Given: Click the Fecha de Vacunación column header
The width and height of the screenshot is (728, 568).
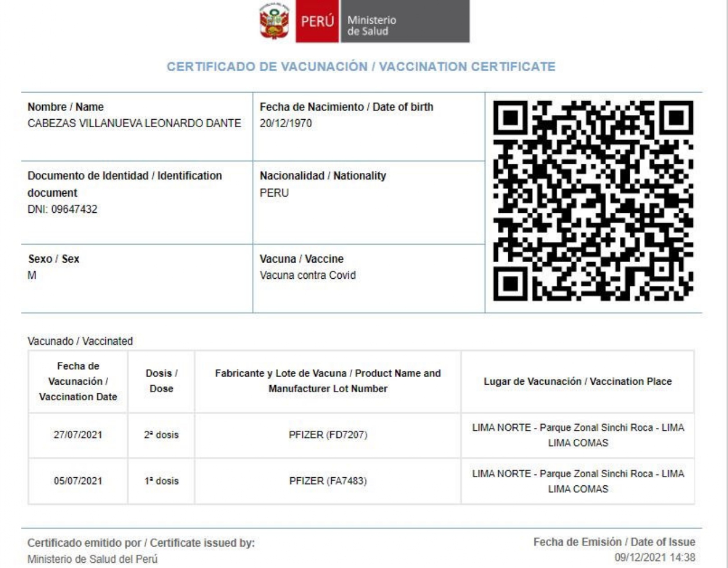Looking at the screenshot, I should click(x=78, y=381).
